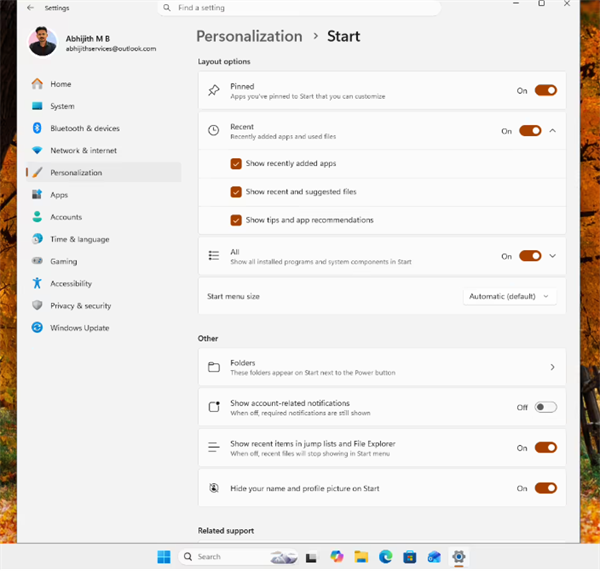Launch Microsoft Edge from the taskbar

click(385, 557)
